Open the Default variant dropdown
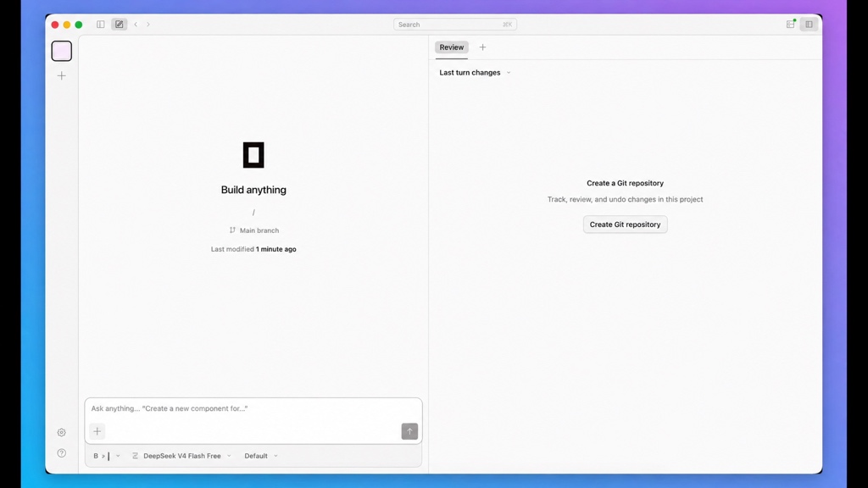 coord(261,456)
